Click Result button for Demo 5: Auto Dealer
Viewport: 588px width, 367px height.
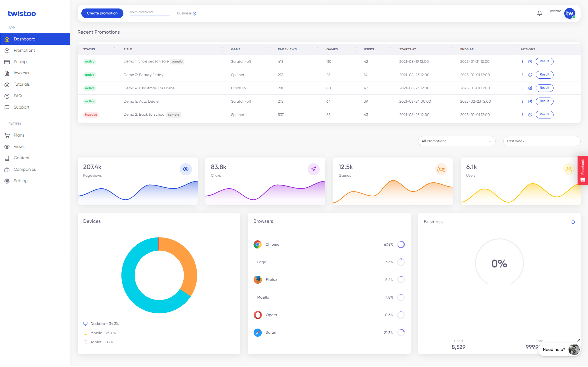[544, 101]
